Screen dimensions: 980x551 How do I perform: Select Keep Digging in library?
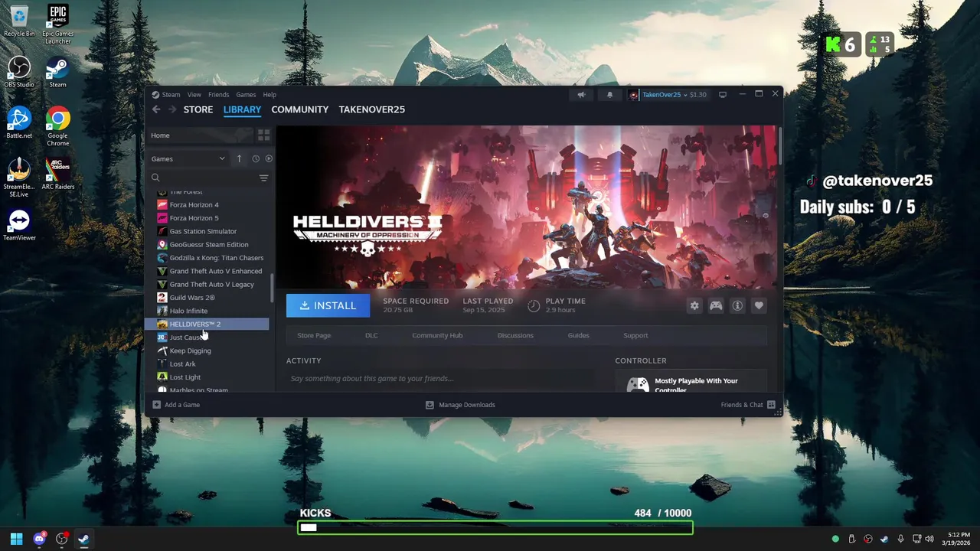pos(207,350)
